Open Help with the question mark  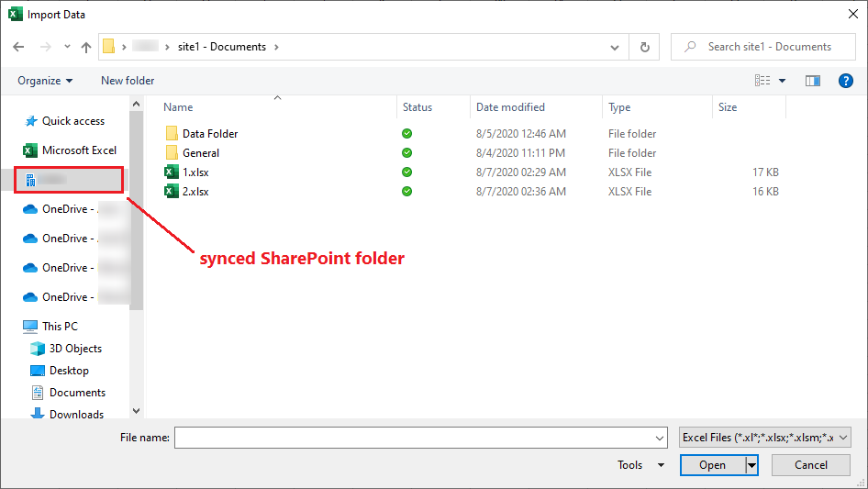845,81
